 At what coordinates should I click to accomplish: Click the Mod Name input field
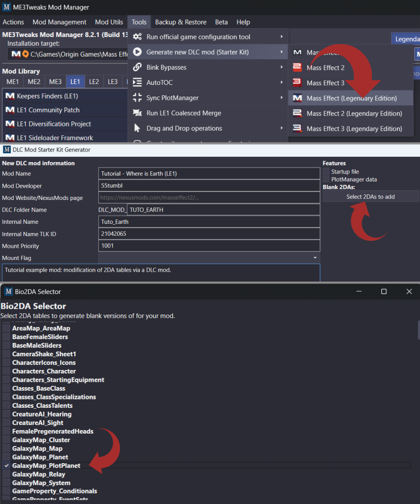[209, 173]
